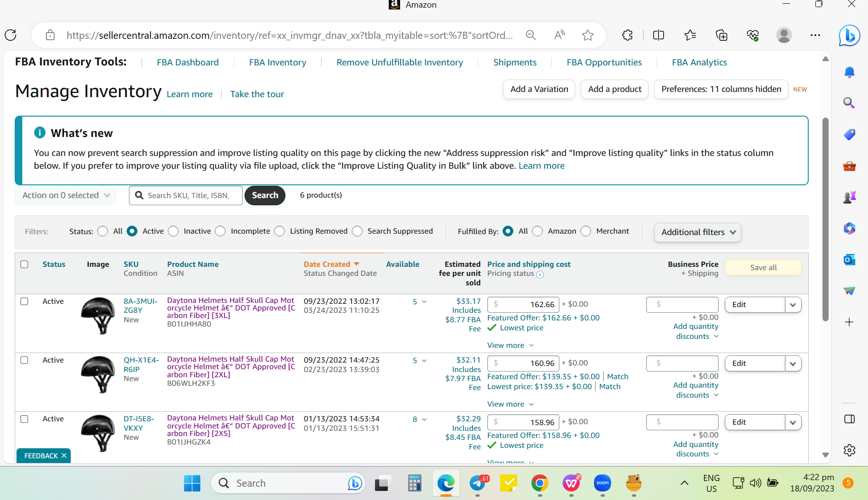Open Edit dropdown arrow for 2XL helmet
This screenshot has height=500, width=868.
tap(793, 364)
